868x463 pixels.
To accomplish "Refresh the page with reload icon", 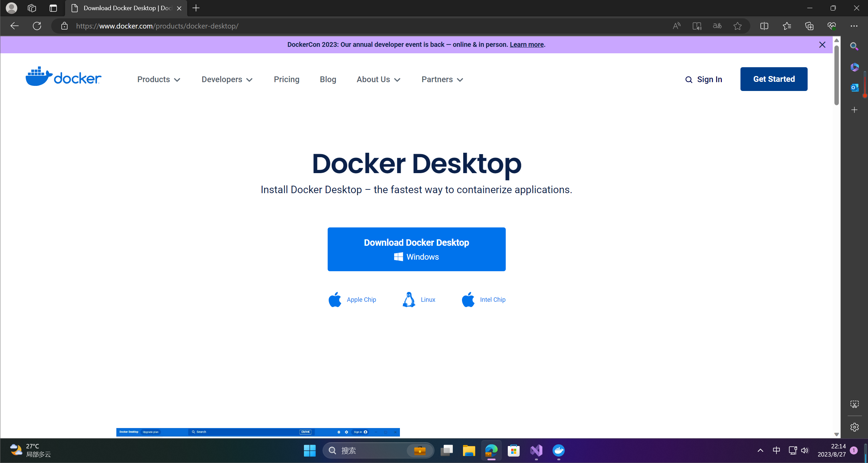I will (37, 26).
